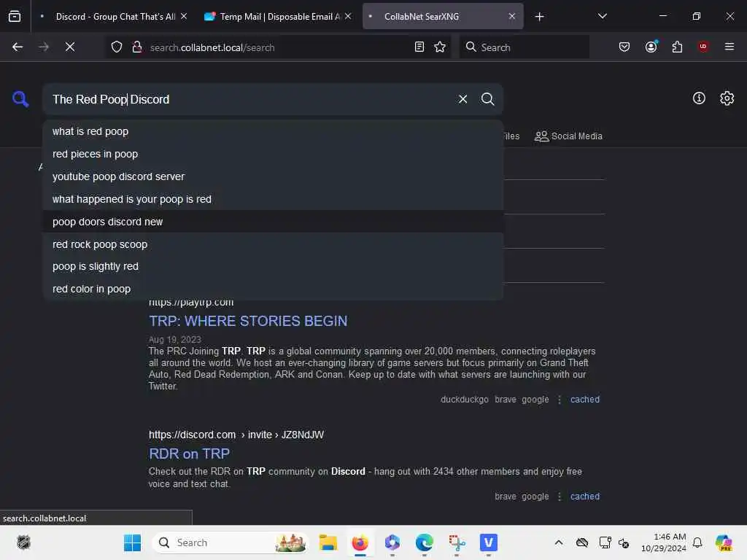The width and height of the screenshot is (747, 560).
Task: Close the Temp Mail tab
Action: (348, 16)
